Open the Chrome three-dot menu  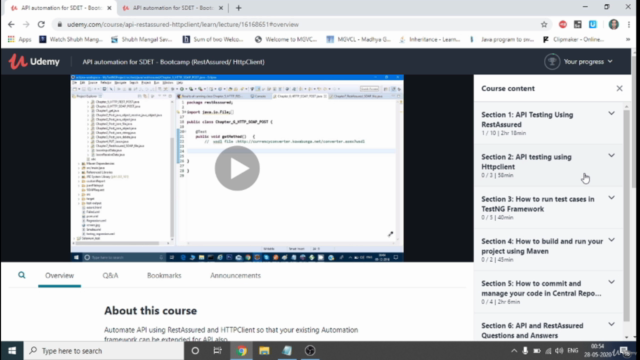629,24
